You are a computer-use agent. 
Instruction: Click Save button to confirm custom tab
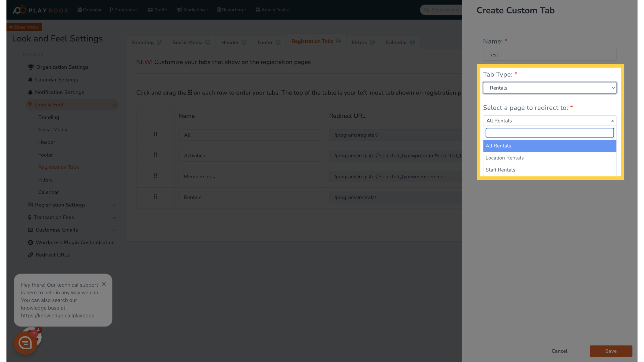(x=611, y=351)
